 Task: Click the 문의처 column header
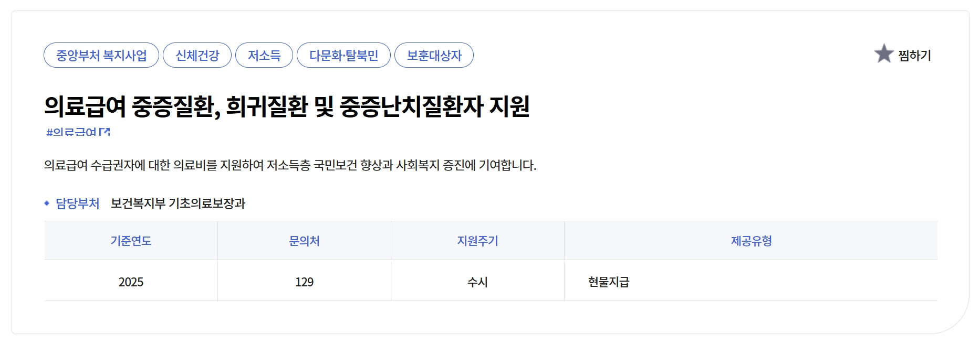(x=304, y=241)
